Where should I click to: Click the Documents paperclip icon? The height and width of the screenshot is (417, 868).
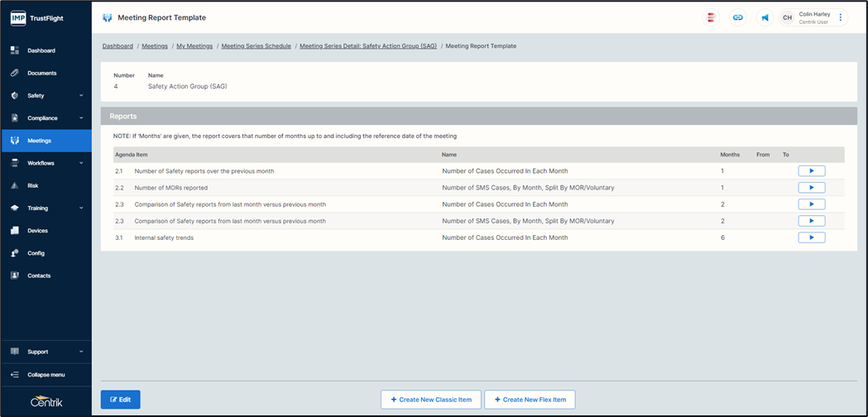[15, 73]
